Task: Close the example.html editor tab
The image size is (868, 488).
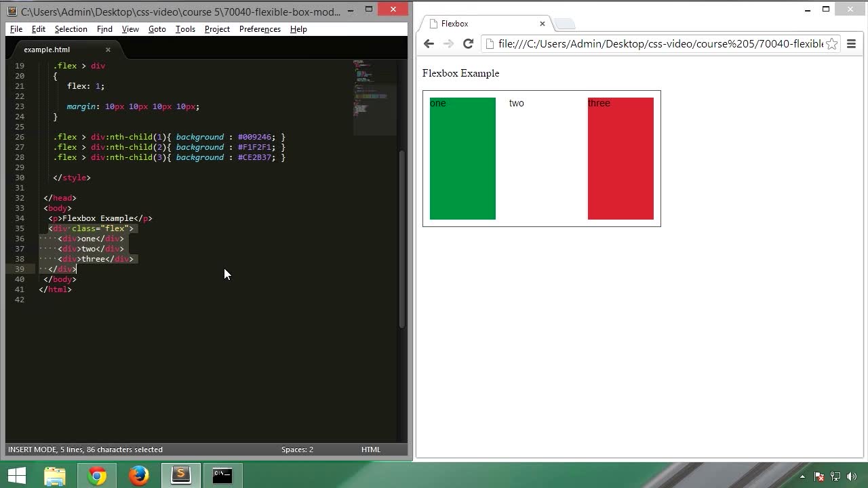Action: click(x=108, y=49)
